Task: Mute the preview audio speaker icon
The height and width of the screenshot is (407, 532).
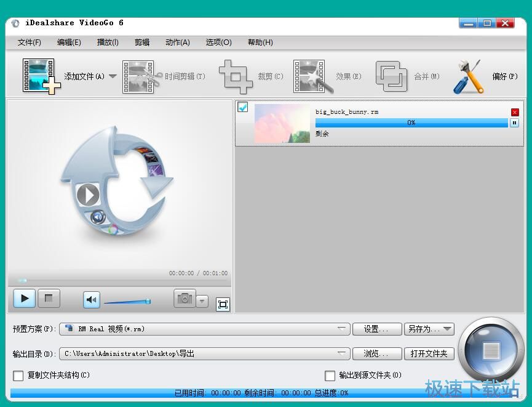Action: (92, 300)
